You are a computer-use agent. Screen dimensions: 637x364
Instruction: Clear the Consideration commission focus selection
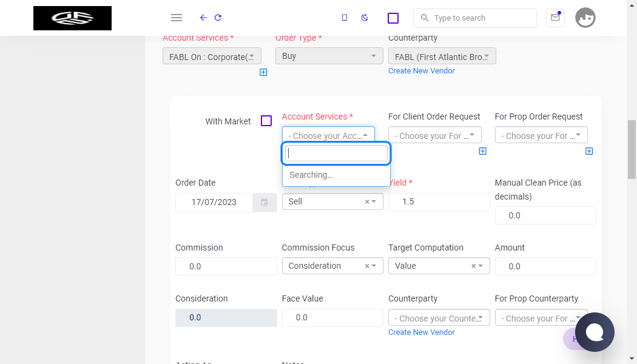367,266
